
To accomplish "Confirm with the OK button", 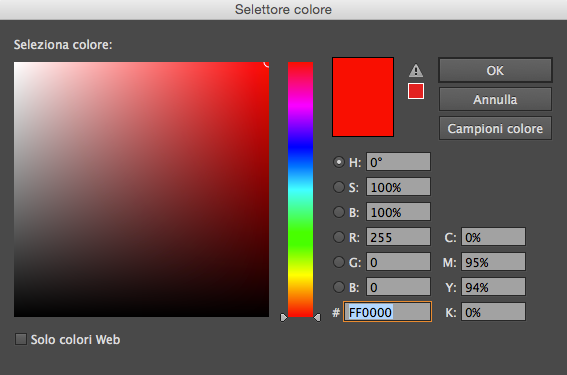I will 495,70.
